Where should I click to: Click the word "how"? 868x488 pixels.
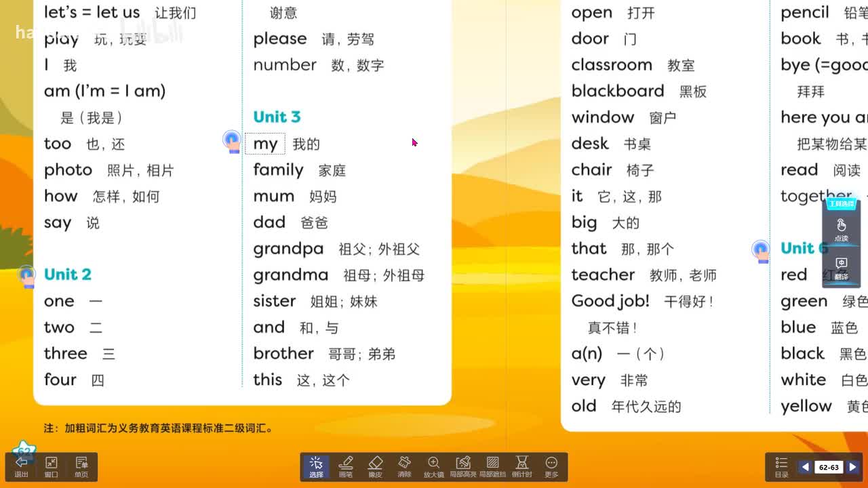click(x=61, y=196)
